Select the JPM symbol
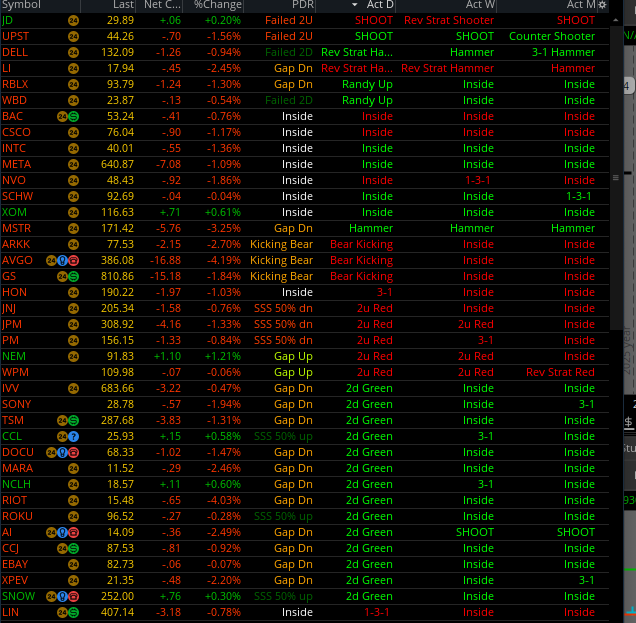 coord(12,324)
